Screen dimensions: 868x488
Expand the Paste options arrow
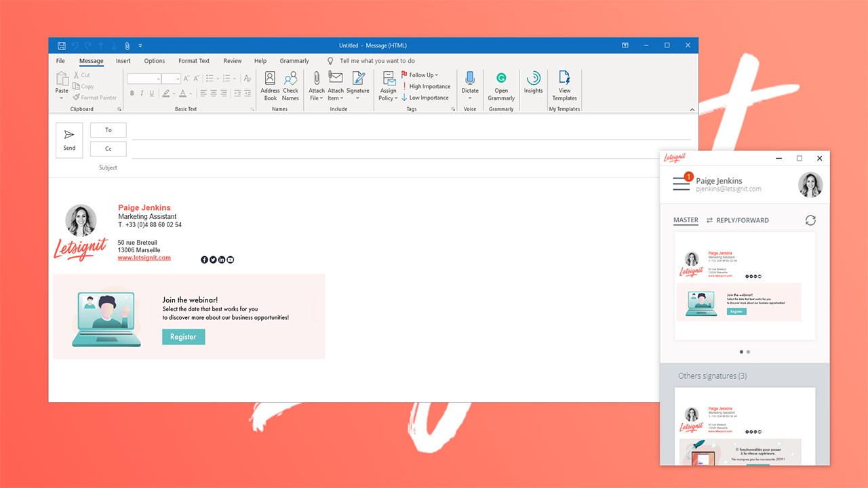(62, 98)
